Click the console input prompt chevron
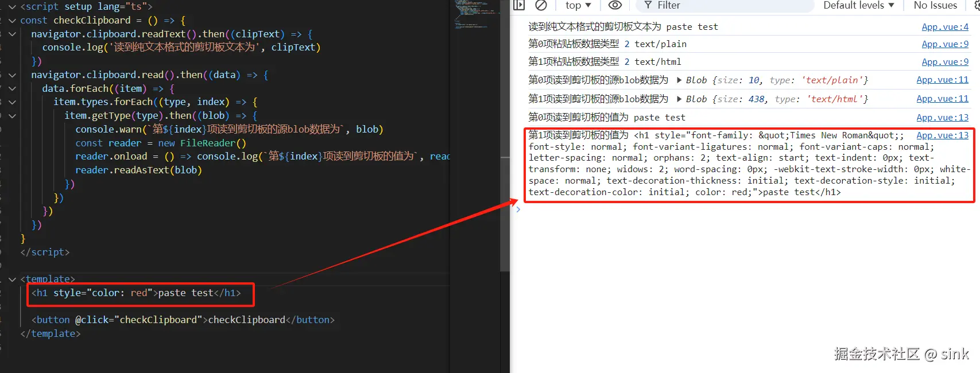The width and height of the screenshot is (980, 373). click(x=518, y=209)
